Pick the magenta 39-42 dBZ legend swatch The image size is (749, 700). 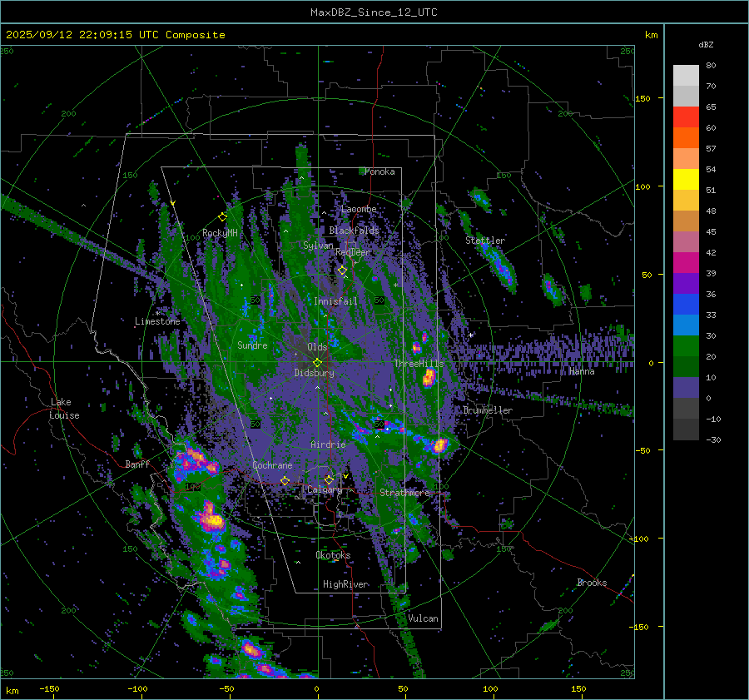(x=686, y=263)
